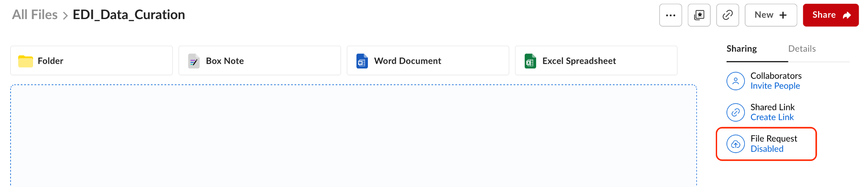Open the Invite People link
868x187 pixels.
pos(775,86)
